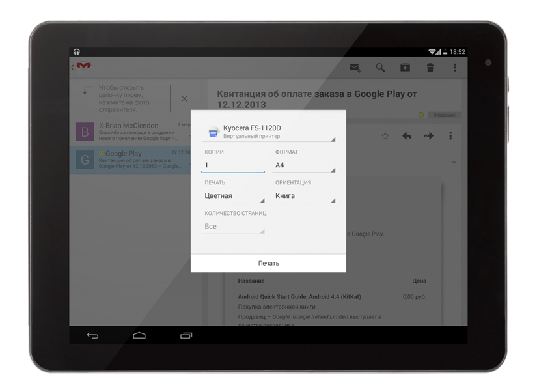The height and width of the screenshot is (392, 537).
Task: Expand the A4 paper format dropdown
Action: pyautogui.click(x=305, y=165)
